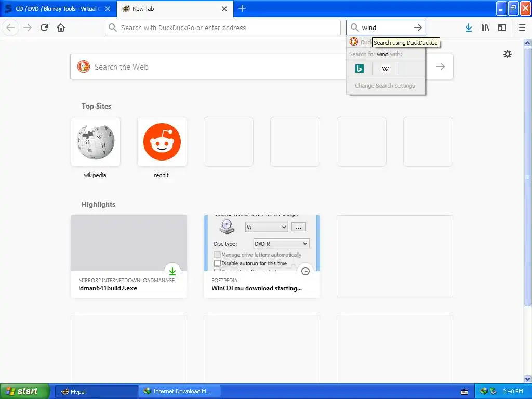Switch to Internet Download Manager taskbar button
532x399 pixels.
point(180,391)
